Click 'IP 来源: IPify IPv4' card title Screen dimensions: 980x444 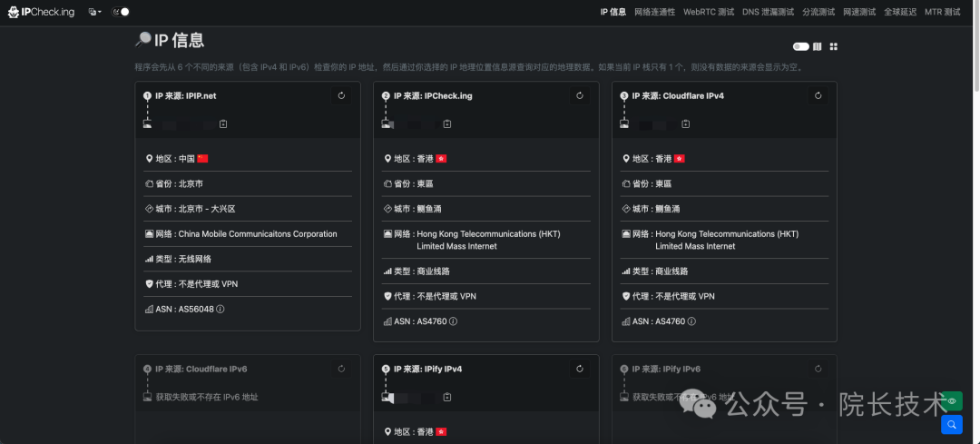427,369
